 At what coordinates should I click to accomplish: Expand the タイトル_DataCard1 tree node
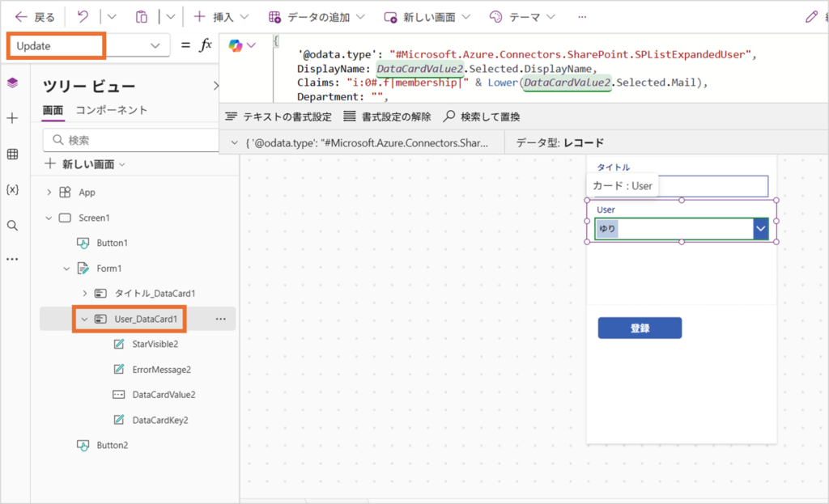click(84, 294)
